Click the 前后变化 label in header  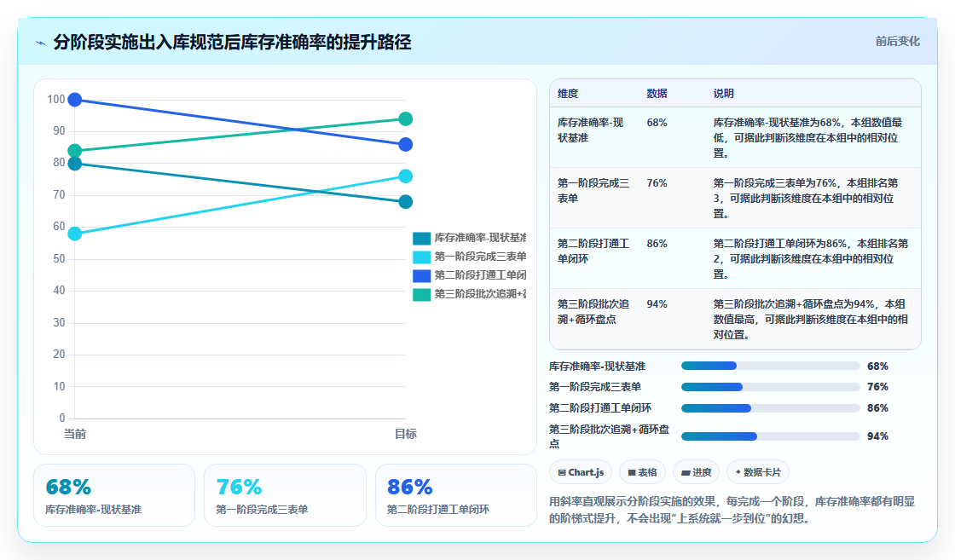tap(897, 42)
